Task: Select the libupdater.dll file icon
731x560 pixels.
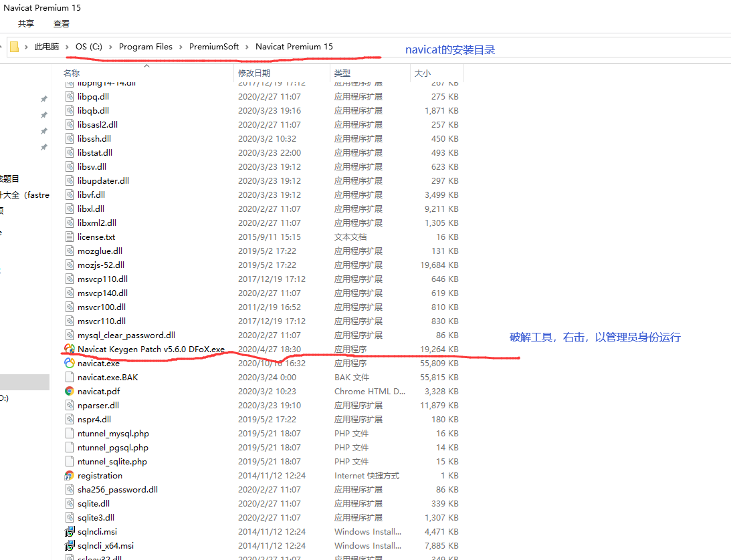Action: pyautogui.click(x=70, y=180)
